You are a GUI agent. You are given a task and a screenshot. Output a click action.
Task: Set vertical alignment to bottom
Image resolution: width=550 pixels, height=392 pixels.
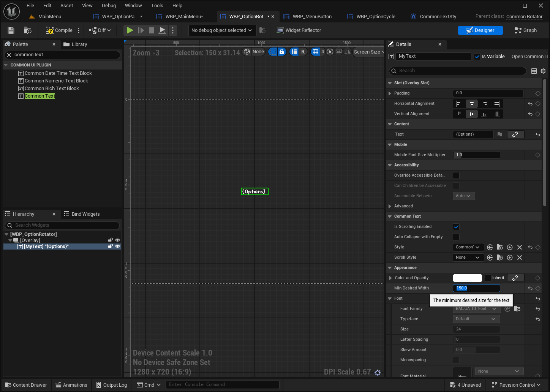tap(484, 114)
